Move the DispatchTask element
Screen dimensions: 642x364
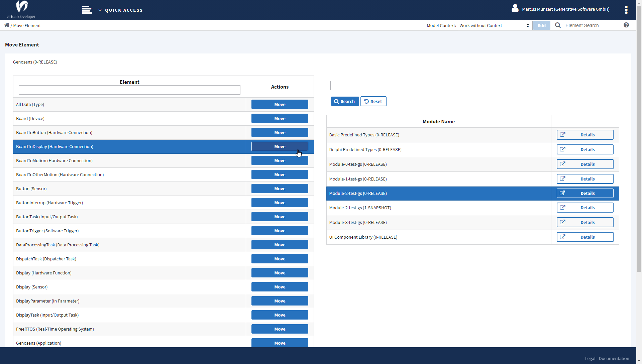coord(280,259)
